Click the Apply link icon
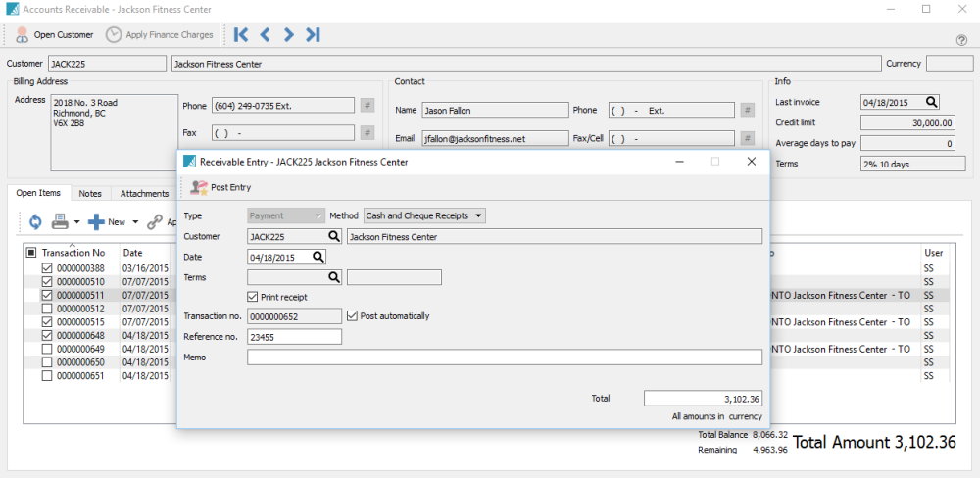Screen dimensions: 980x478 pos(155,221)
